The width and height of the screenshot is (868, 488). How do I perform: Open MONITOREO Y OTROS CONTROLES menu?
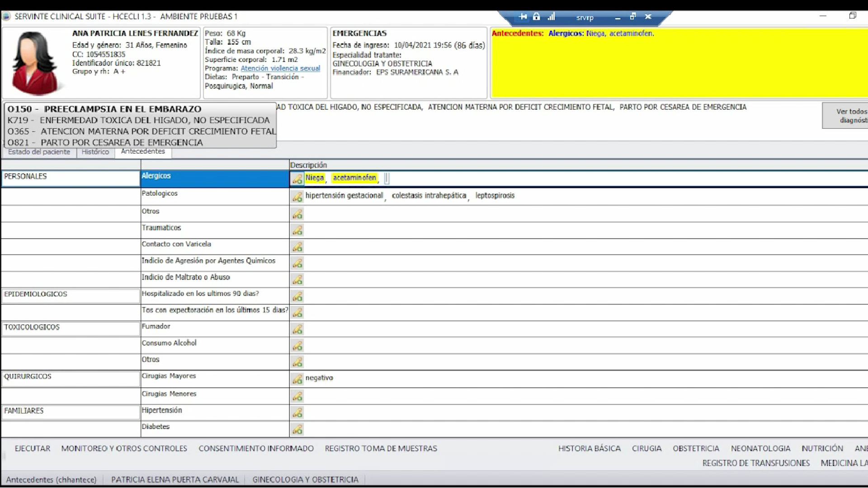coord(124,448)
